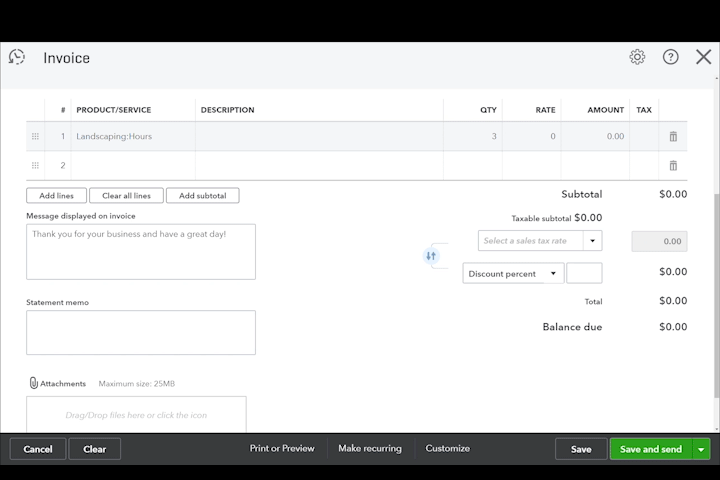720x480 pixels.
Task: Grab the drag handle for line 1
Action: [x=35, y=136]
